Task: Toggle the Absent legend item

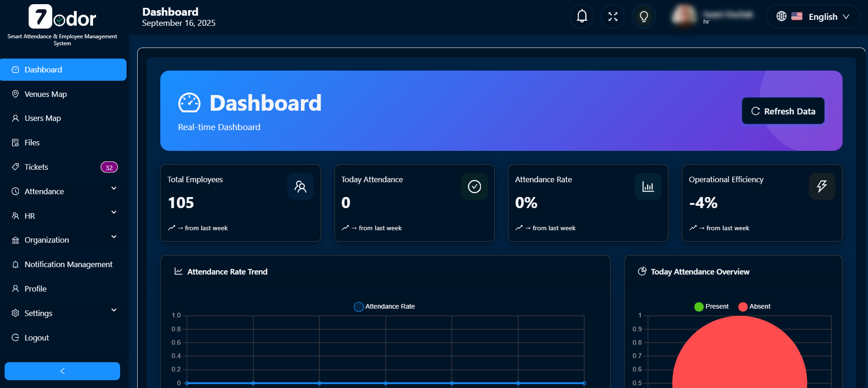Action: click(754, 306)
